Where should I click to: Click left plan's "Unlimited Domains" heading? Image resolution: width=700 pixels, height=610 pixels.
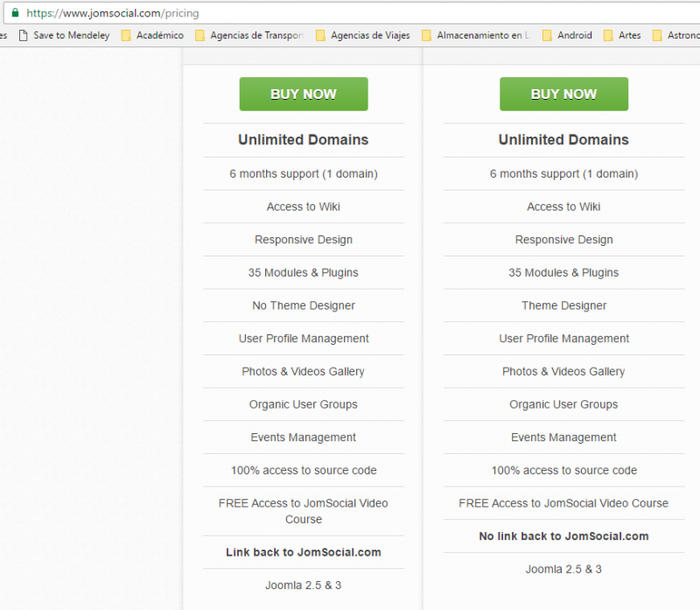[303, 140]
